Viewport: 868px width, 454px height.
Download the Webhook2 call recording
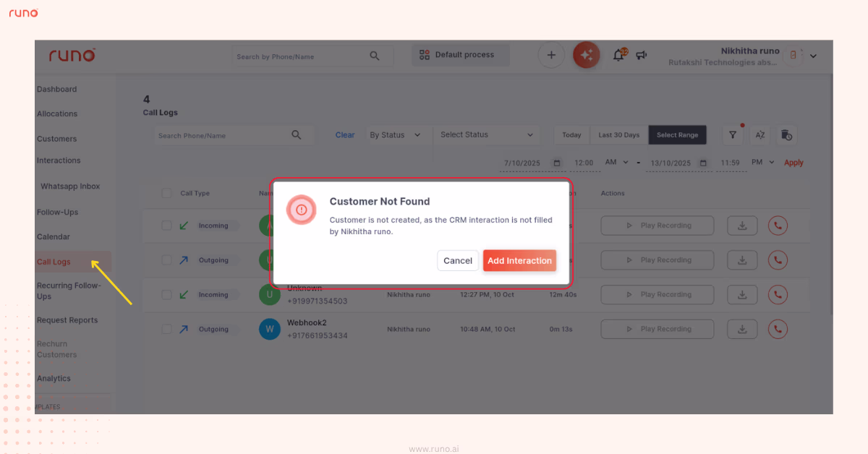click(742, 329)
